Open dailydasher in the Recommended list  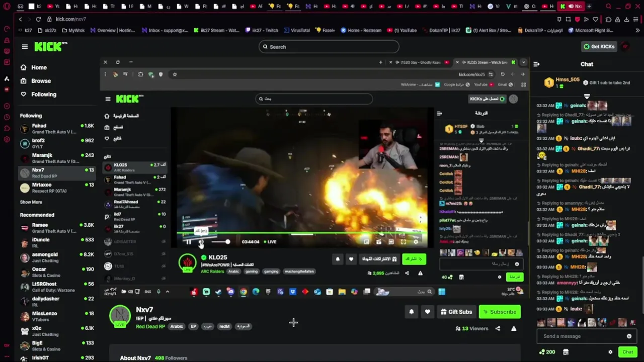click(x=57, y=301)
